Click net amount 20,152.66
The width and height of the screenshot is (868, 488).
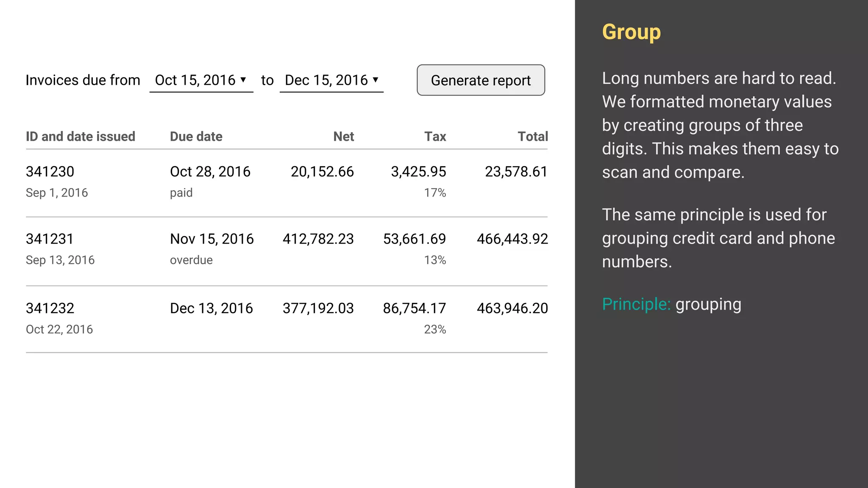click(322, 172)
